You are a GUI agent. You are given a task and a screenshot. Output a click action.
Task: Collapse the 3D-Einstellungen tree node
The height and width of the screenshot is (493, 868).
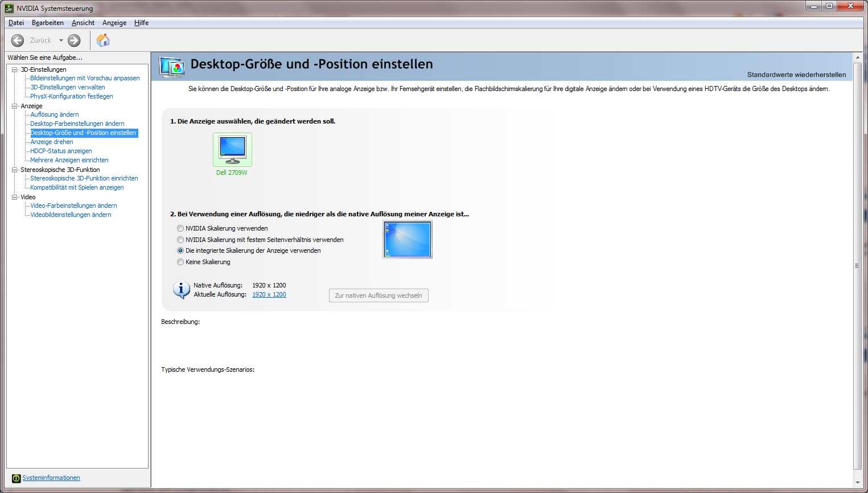pyautogui.click(x=15, y=69)
